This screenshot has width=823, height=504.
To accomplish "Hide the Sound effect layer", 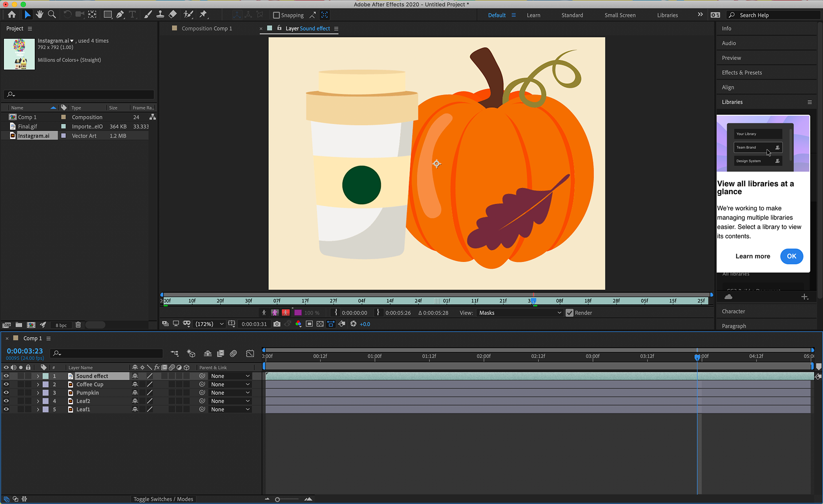I will [6, 376].
